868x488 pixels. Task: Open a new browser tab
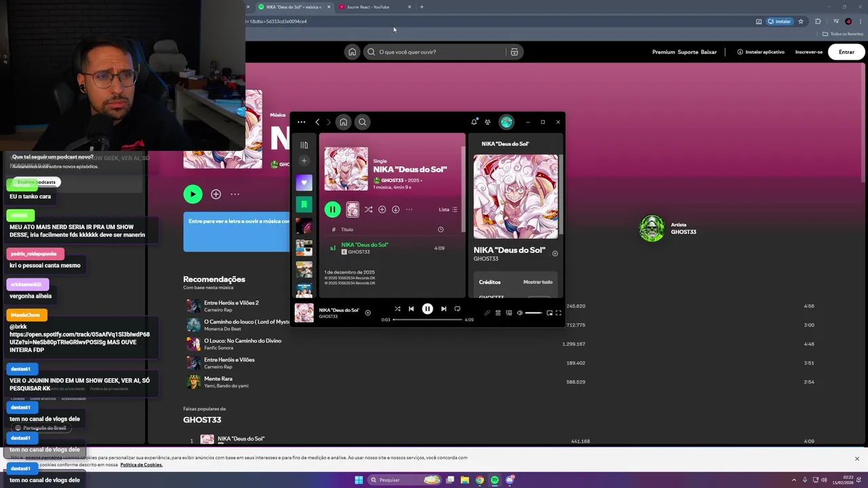[x=422, y=7]
